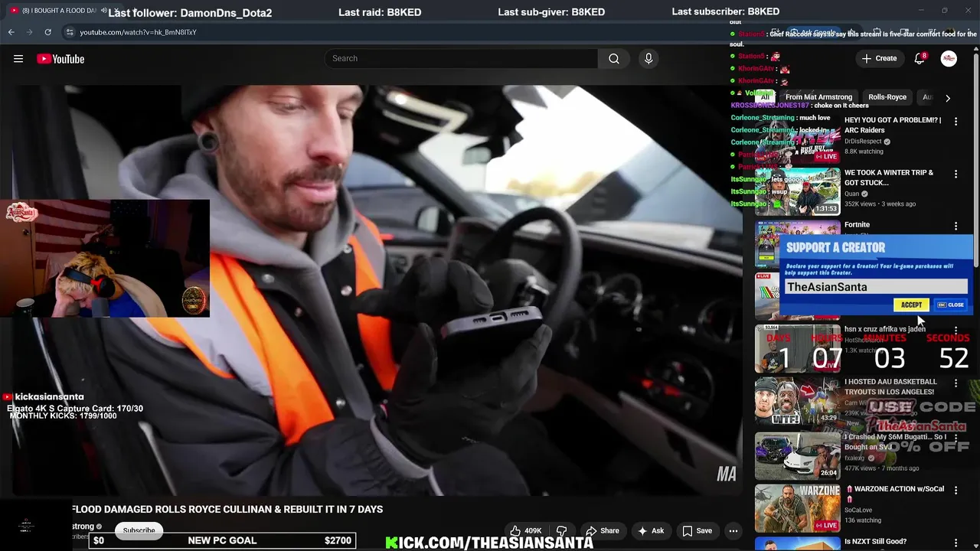Open the notifications bell

pyautogui.click(x=920, y=59)
